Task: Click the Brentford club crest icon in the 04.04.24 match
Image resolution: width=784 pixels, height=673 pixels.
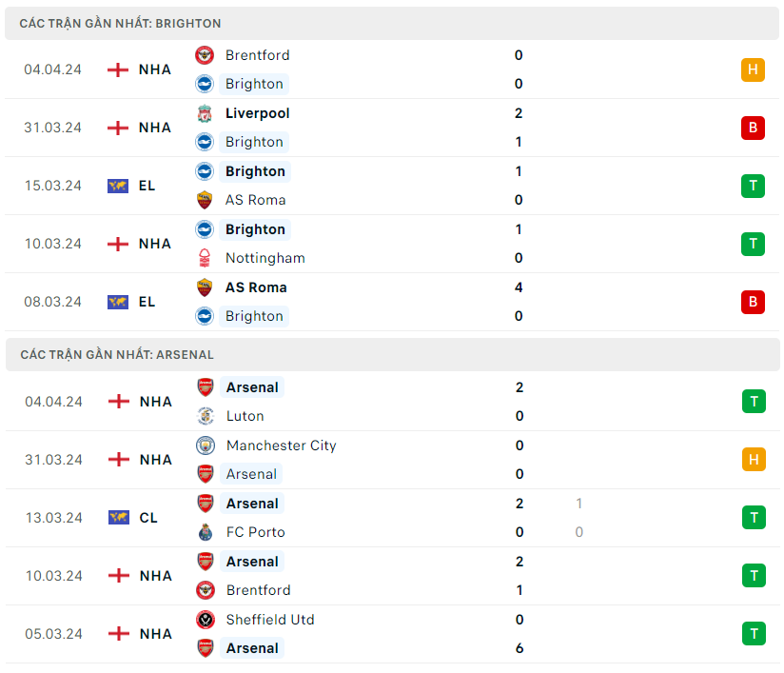Action: [x=205, y=55]
